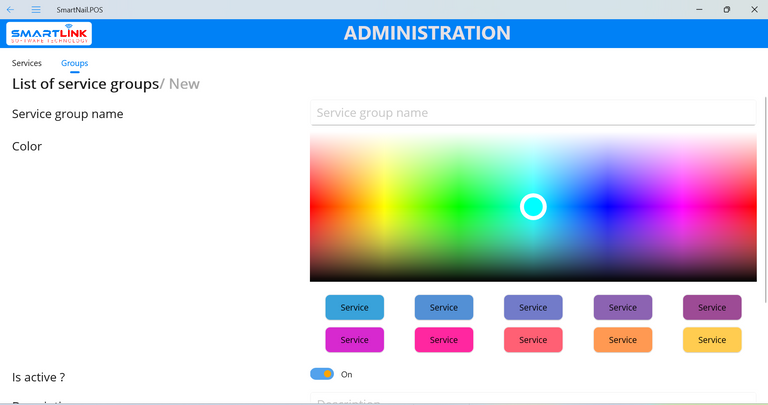Click the SmartLink logo
Viewport: 768px width, 405px height.
point(49,34)
